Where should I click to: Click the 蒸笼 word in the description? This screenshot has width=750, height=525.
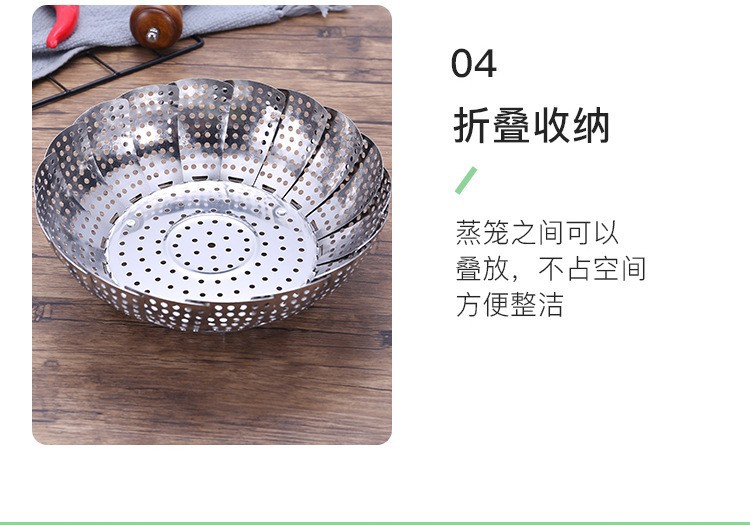482,232
